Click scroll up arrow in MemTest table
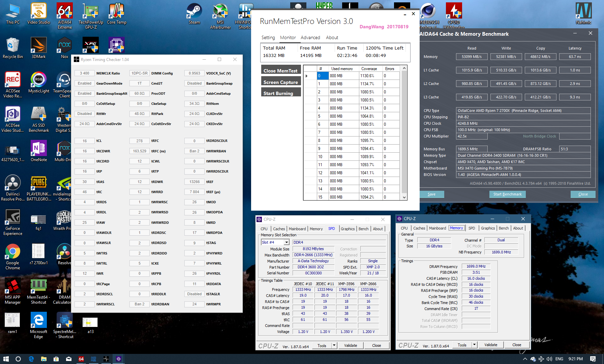604x364 pixels. click(x=404, y=68)
